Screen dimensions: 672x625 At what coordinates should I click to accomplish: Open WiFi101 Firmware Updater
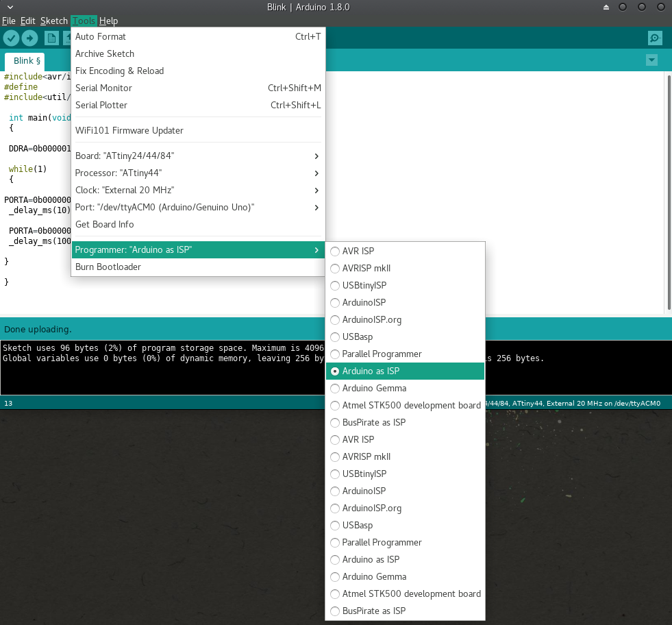[198, 130]
